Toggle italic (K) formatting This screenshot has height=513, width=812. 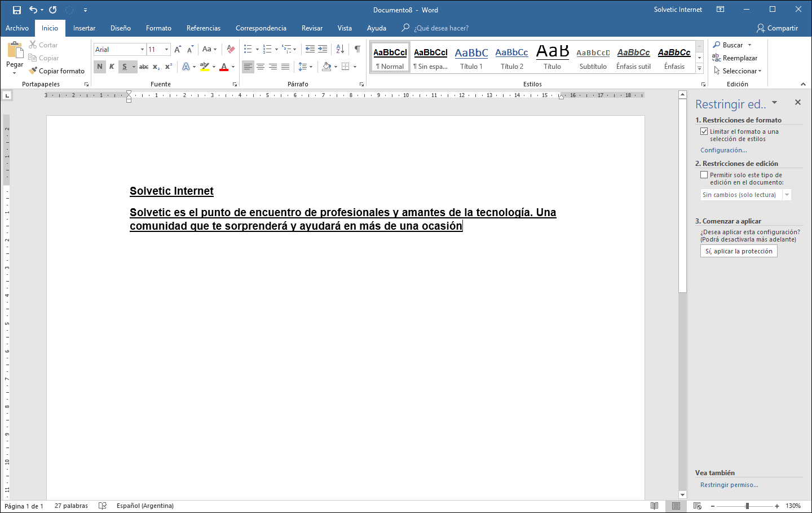click(112, 67)
